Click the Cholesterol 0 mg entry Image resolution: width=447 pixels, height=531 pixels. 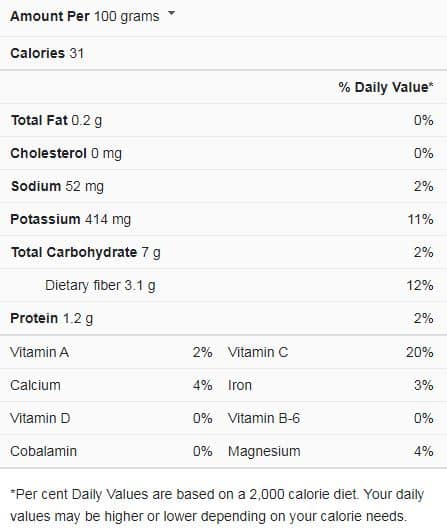[66, 153]
